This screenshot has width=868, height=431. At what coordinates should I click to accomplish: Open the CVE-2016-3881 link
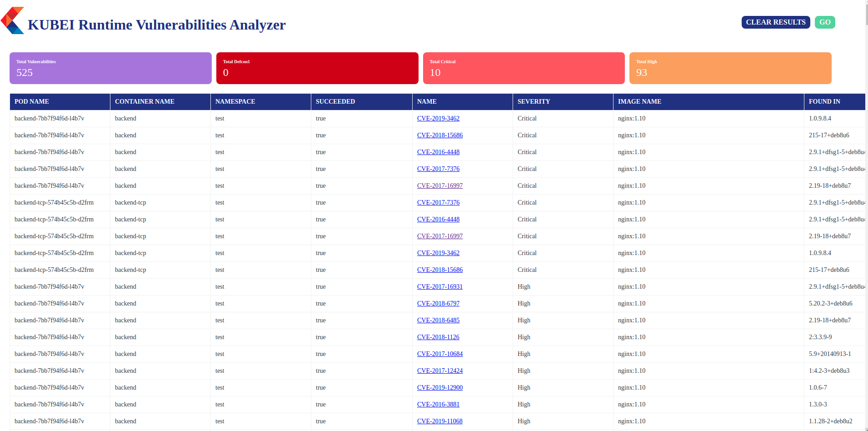[x=438, y=404]
